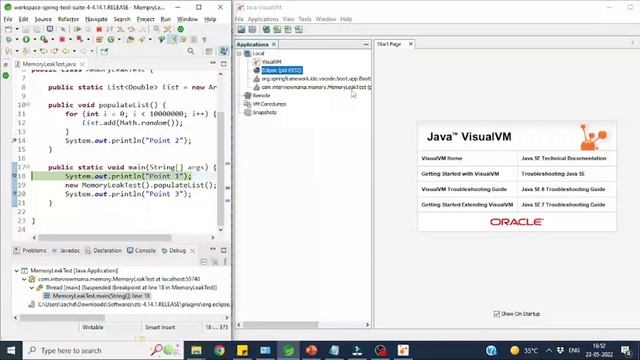Click the green Spring Boot dashboard icon
Viewport: 640px width, 360px height.
coord(180,29)
